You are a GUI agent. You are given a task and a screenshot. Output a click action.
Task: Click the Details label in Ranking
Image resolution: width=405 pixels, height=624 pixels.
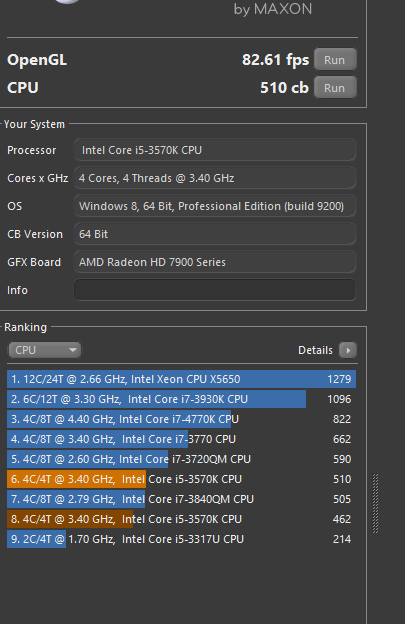[315, 350]
